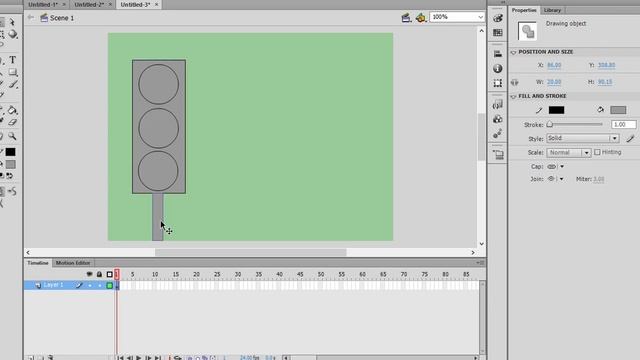
Task: Open the Color panel from the dock
Action: 498,18
